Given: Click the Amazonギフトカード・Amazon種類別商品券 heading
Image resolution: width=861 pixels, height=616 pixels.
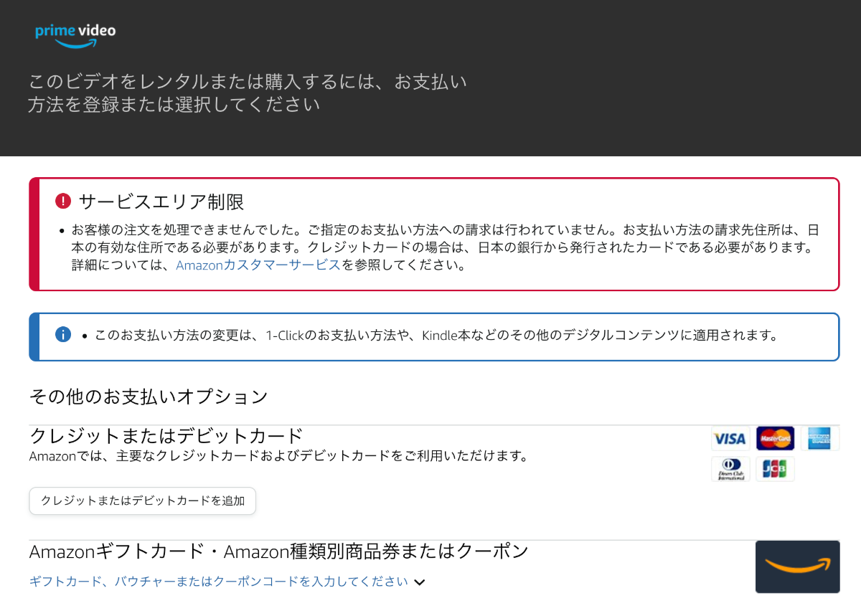Looking at the screenshot, I should (279, 551).
